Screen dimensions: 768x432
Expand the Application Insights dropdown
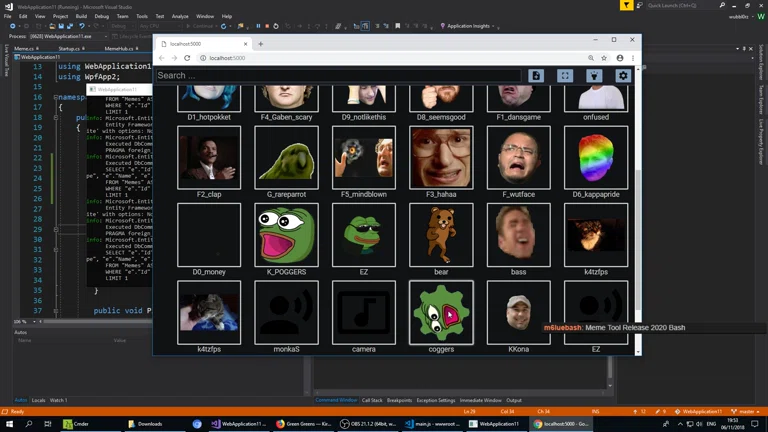tap(468, 26)
